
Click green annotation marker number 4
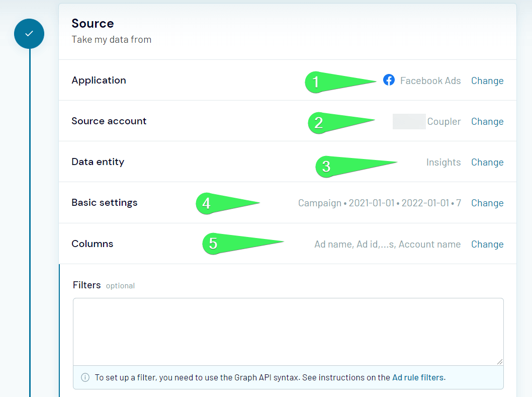pos(228,203)
